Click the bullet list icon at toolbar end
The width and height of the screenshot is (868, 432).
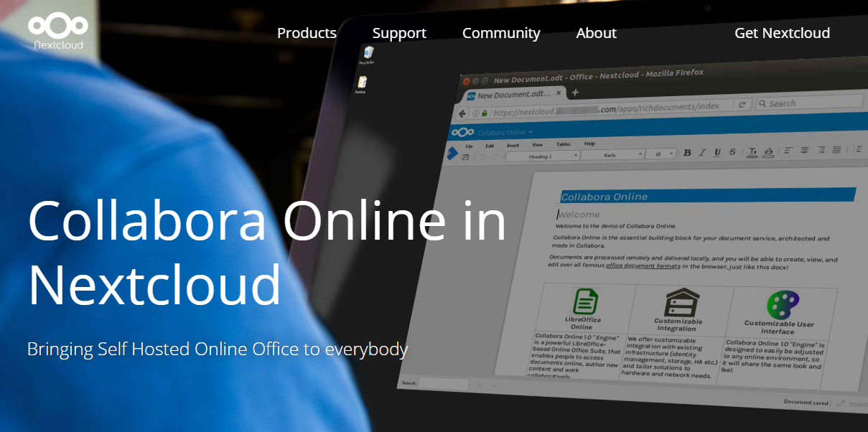coord(858,149)
